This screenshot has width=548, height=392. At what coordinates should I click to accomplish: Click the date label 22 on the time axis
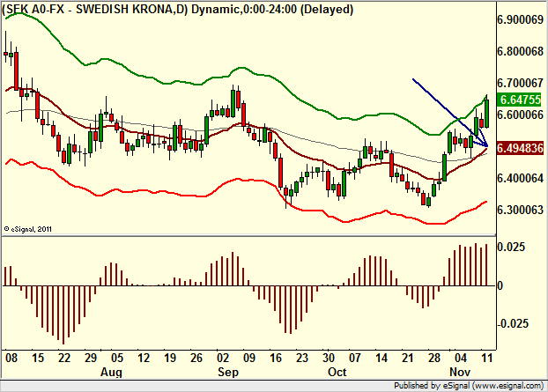(64, 359)
